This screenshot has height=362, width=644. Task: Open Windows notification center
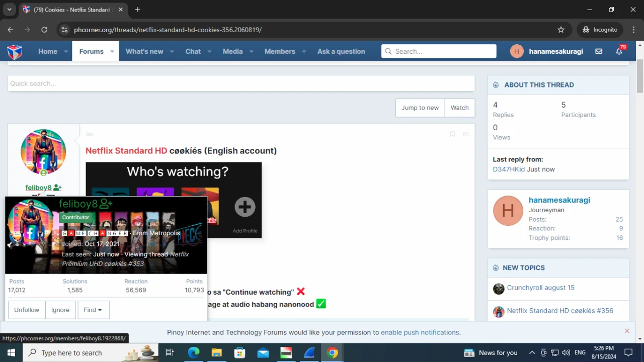coord(628,352)
